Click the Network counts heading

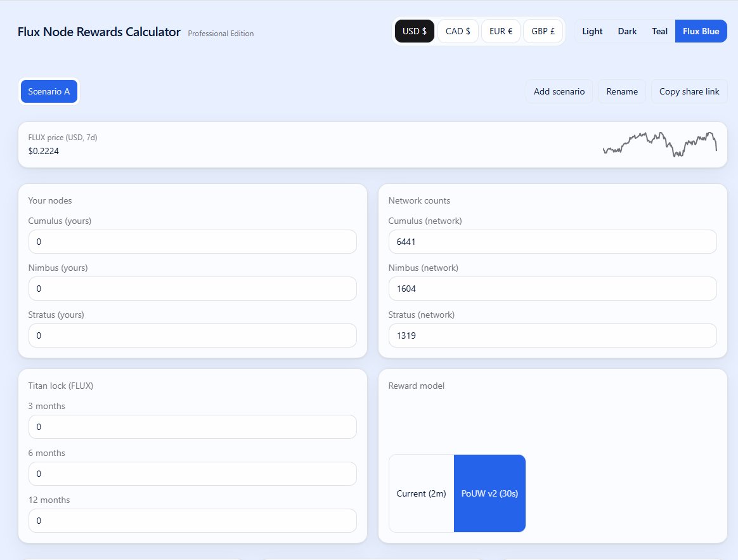[x=419, y=200]
